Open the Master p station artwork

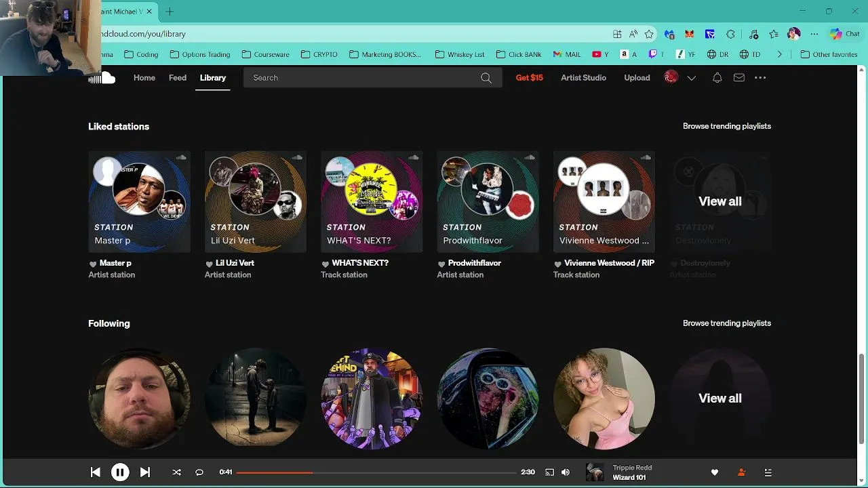[x=139, y=201]
